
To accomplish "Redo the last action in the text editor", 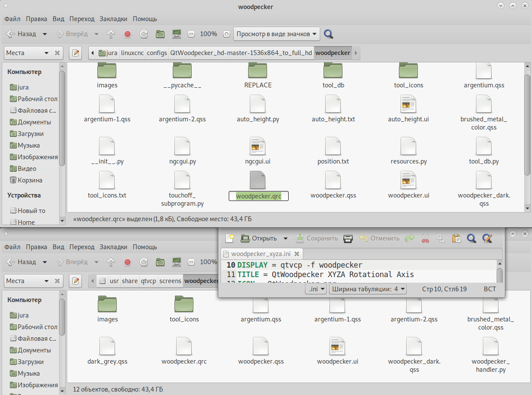I will pos(409,238).
